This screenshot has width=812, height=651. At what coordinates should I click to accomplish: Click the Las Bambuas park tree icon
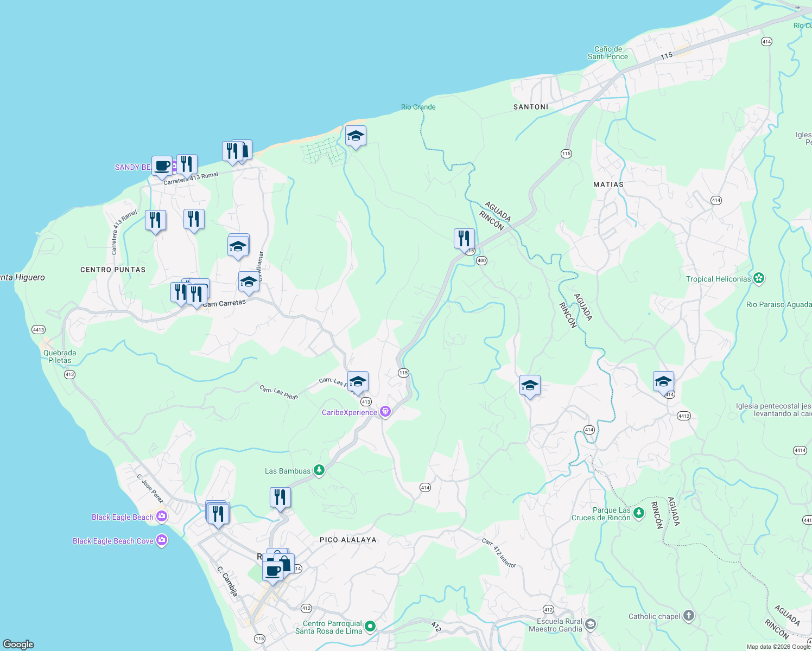[x=319, y=470]
